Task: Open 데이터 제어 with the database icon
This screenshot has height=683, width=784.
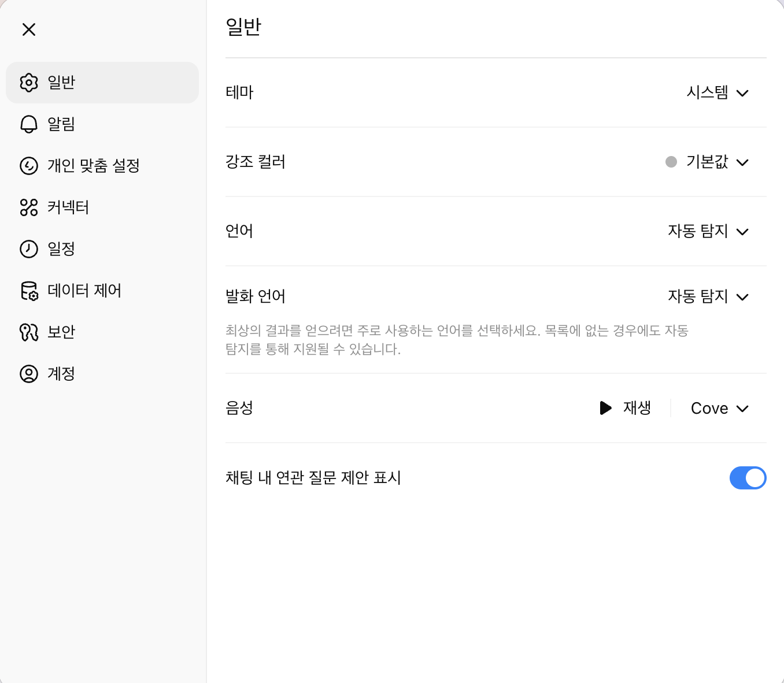Action: click(28, 291)
